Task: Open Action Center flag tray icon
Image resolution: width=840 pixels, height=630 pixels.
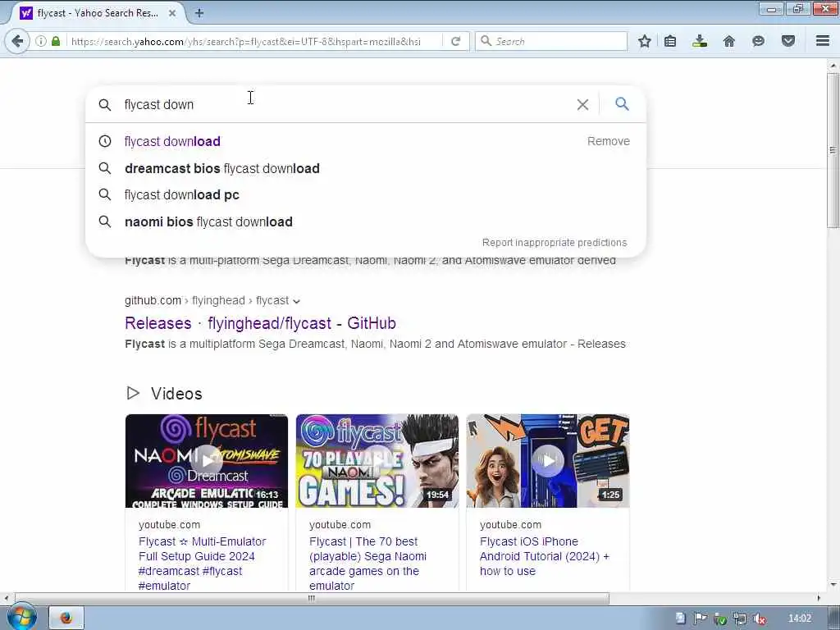Action: click(x=700, y=619)
